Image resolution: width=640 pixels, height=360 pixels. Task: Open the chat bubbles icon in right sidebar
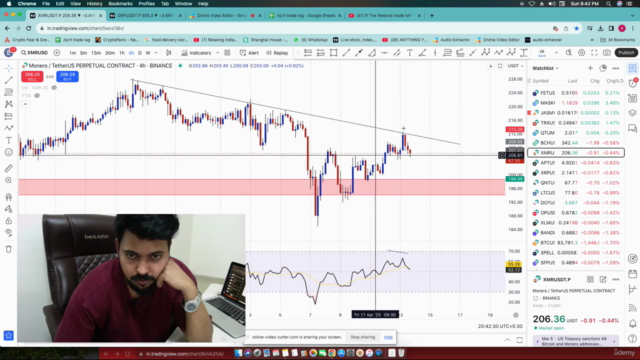[633, 128]
